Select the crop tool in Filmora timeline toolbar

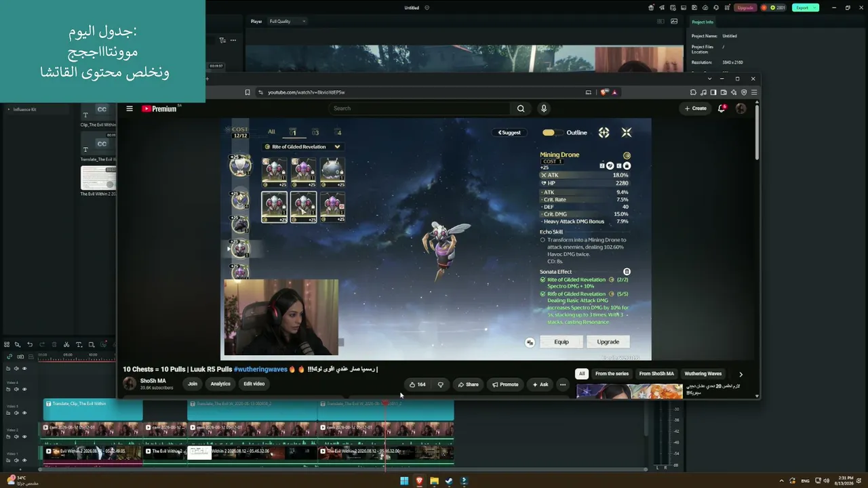92,344
